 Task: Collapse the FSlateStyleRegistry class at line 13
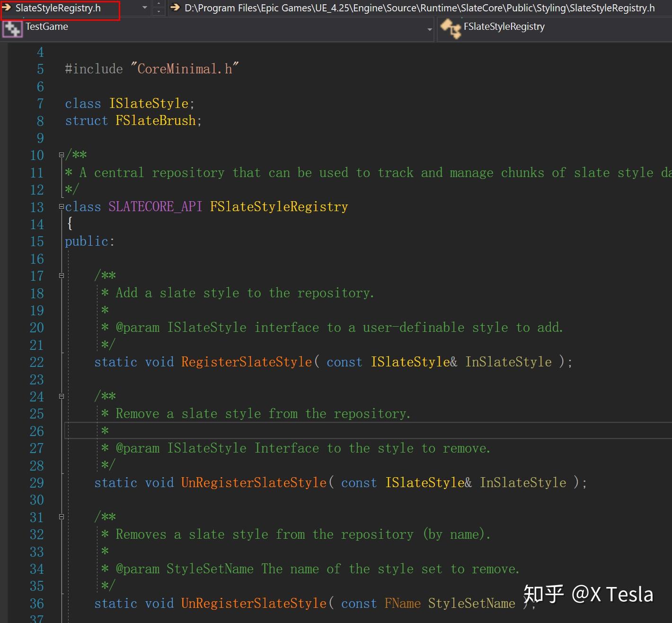coord(62,206)
